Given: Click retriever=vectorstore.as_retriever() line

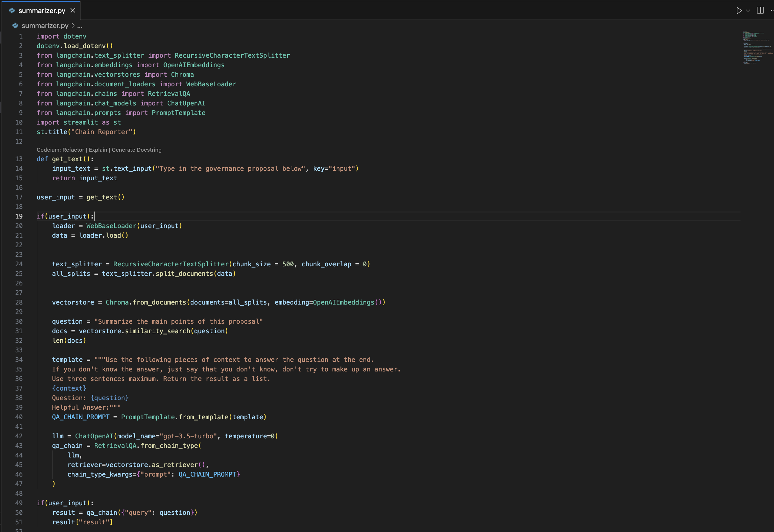Looking at the screenshot, I should pos(138,465).
